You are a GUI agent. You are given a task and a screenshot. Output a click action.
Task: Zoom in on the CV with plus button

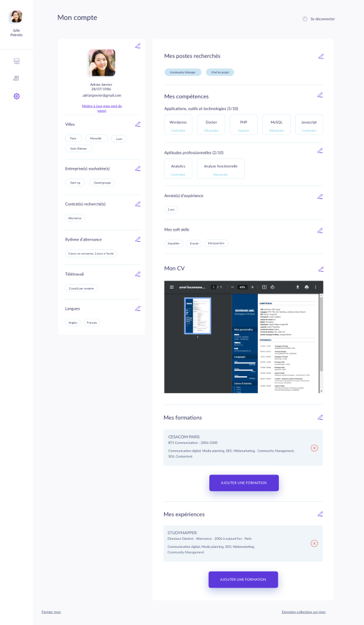click(x=252, y=287)
